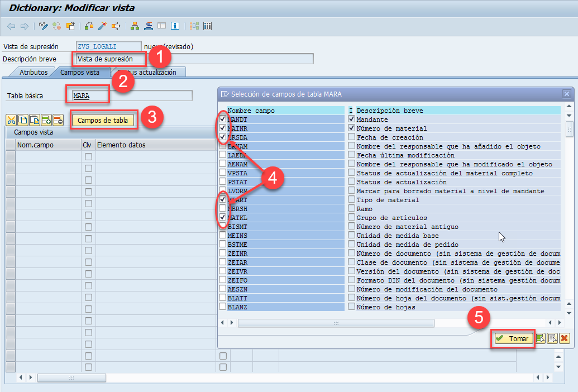Click the 'Número de hojas' description text
578x392 pixels.
386,307
